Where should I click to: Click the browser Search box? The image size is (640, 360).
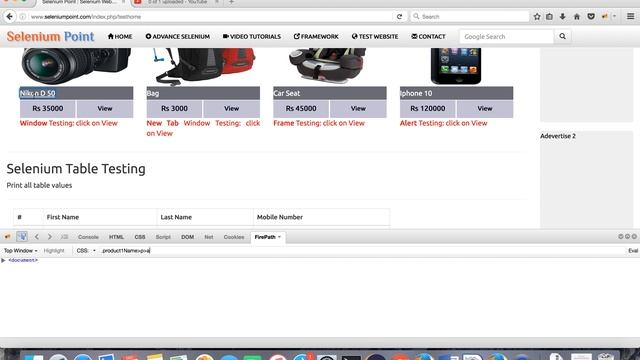pyautogui.click(x=469, y=16)
